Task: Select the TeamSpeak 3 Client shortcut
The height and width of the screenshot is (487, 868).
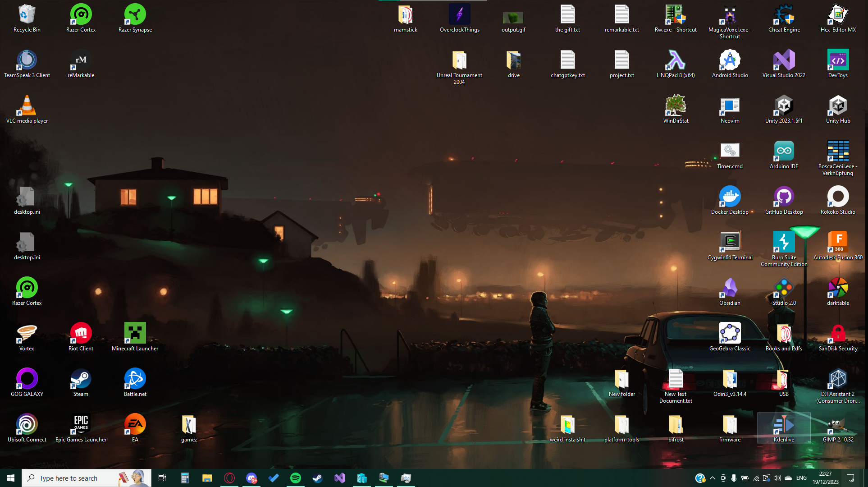Action: click(x=27, y=64)
